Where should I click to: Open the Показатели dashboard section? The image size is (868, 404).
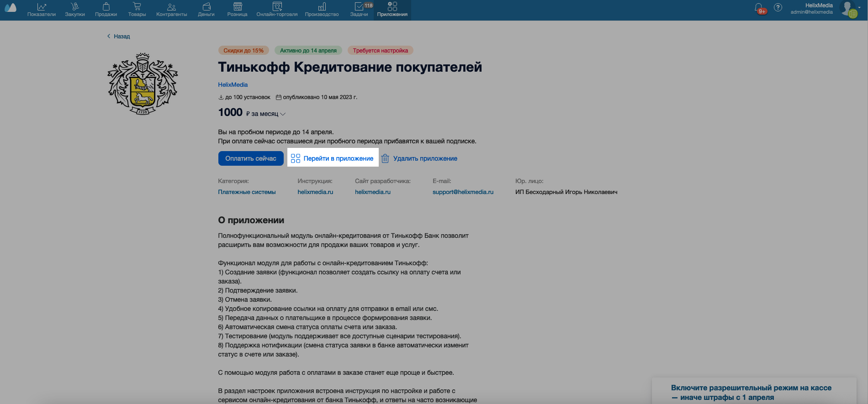42,10
